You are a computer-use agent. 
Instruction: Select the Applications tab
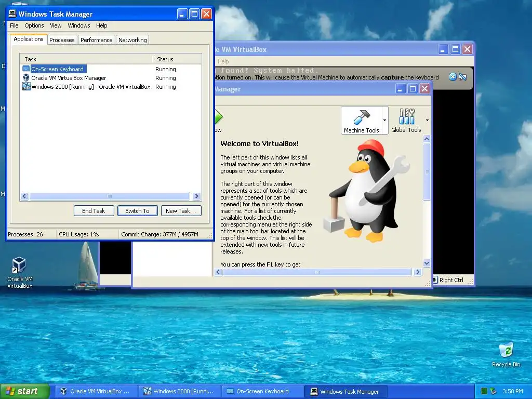pos(29,39)
